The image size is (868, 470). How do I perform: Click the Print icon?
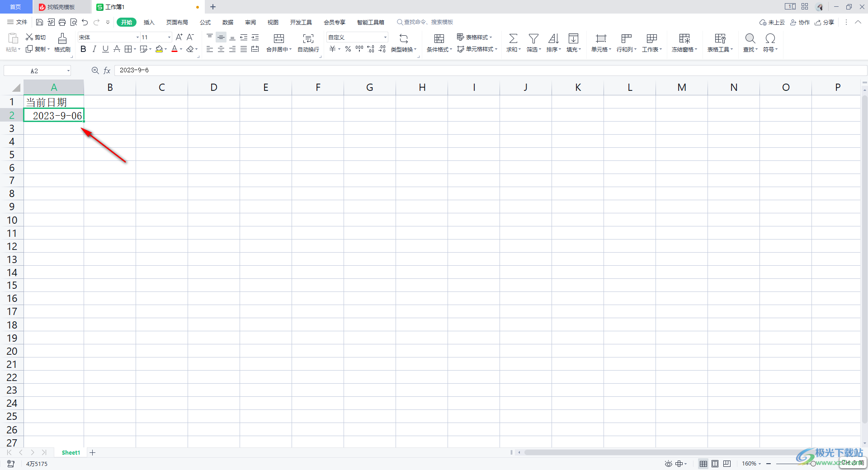[x=62, y=22]
